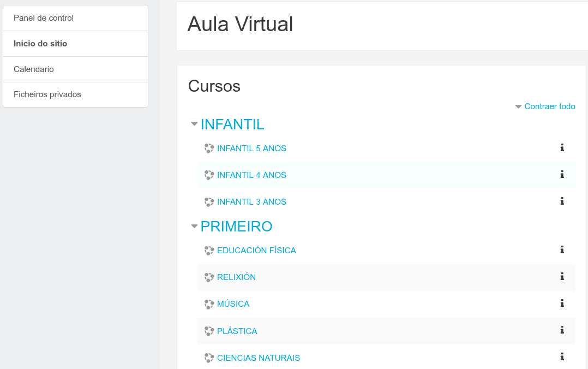
Task: Go to Calendario in the sidebar
Action: [34, 69]
